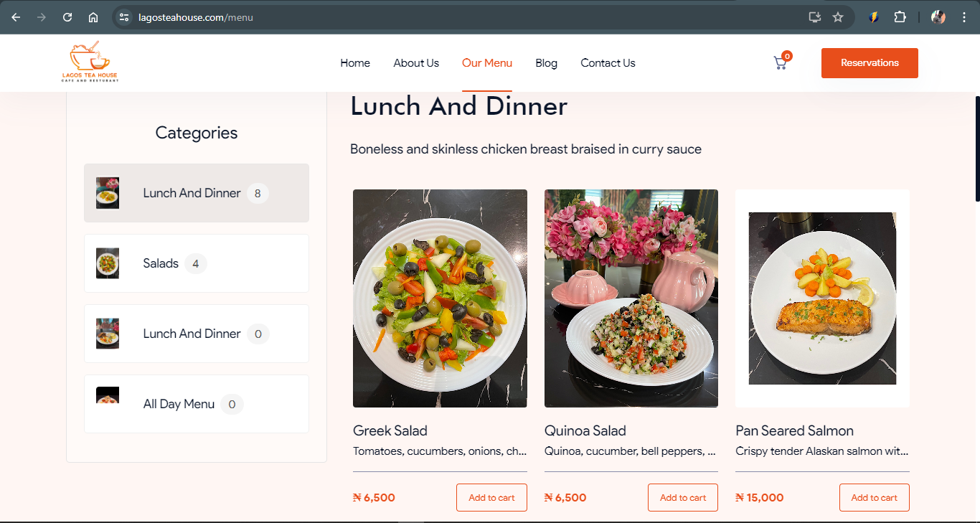Go to browser home icon
Image resolution: width=980 pixels, height=523 pixels.
(x=93, y=17)
